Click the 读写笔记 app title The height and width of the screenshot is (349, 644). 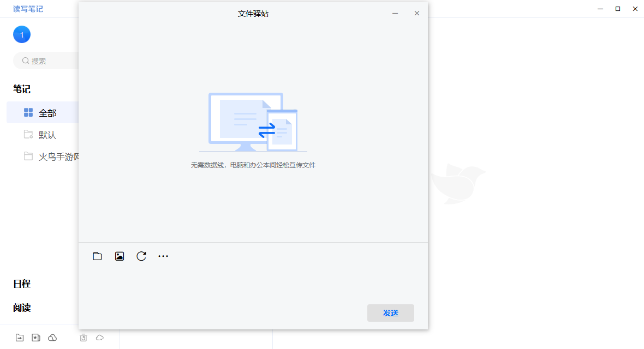pos(28,9)
